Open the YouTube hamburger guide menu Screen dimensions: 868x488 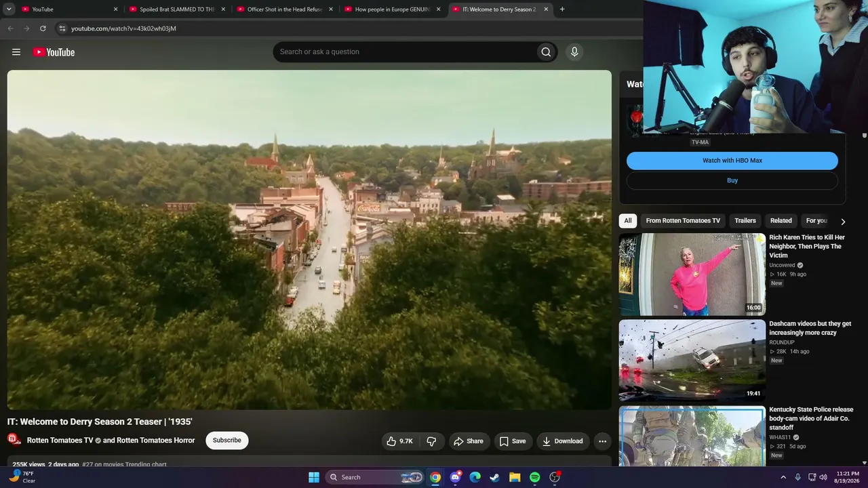click(16, 52)
